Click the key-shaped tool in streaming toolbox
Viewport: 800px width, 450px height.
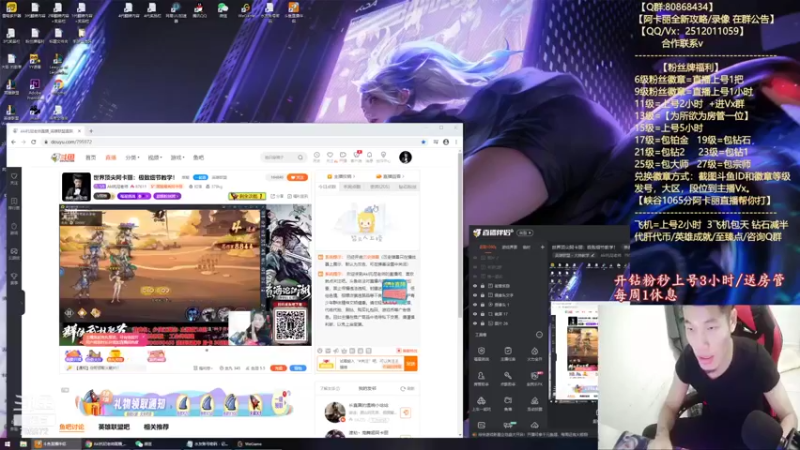click(508, 378)
